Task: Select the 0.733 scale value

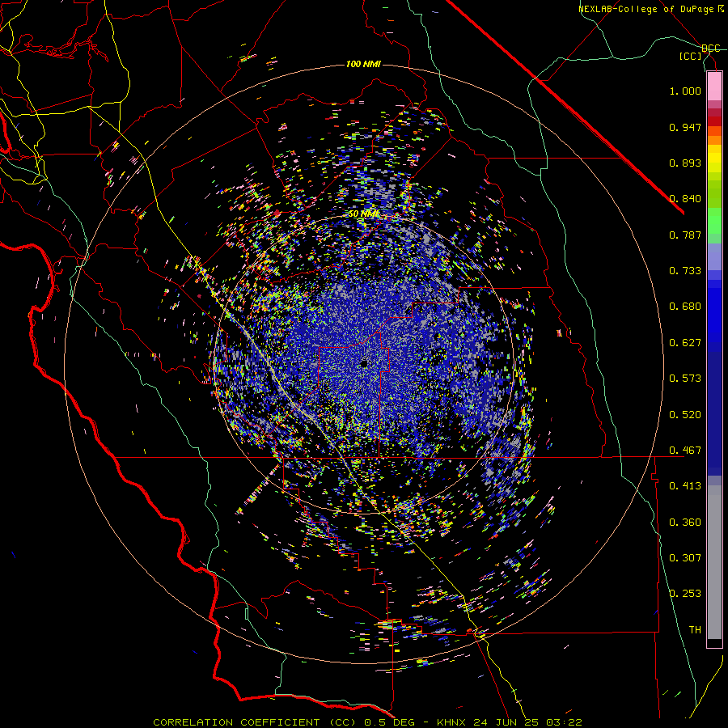Action: (685, 271)
